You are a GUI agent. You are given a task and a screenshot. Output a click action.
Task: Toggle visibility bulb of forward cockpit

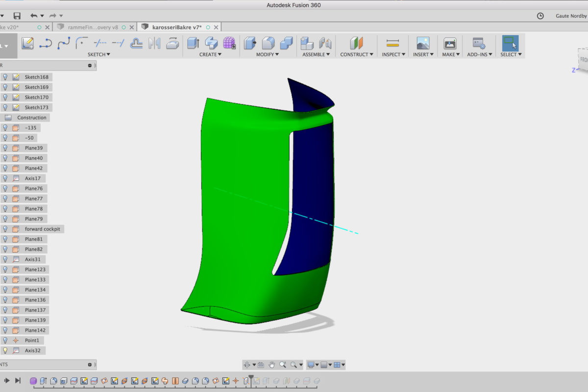pos(5,229)
